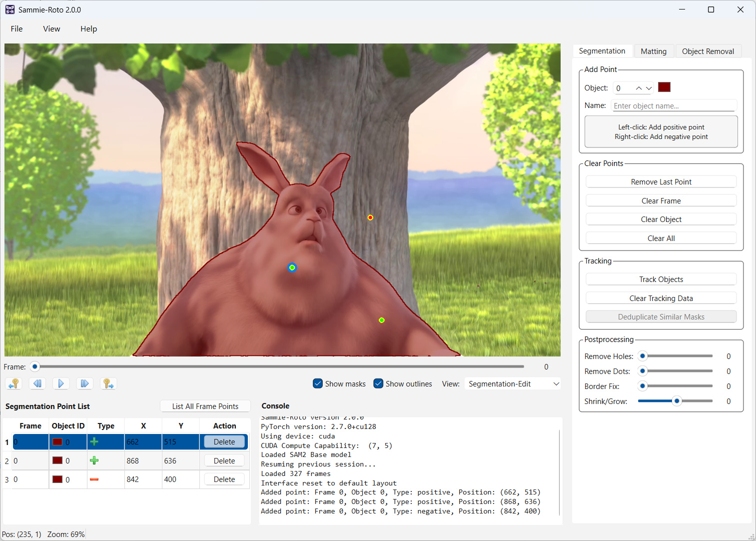Open the File menu
Image resolution: width=756 pixels, height=541 pixels.
(16, 29)
